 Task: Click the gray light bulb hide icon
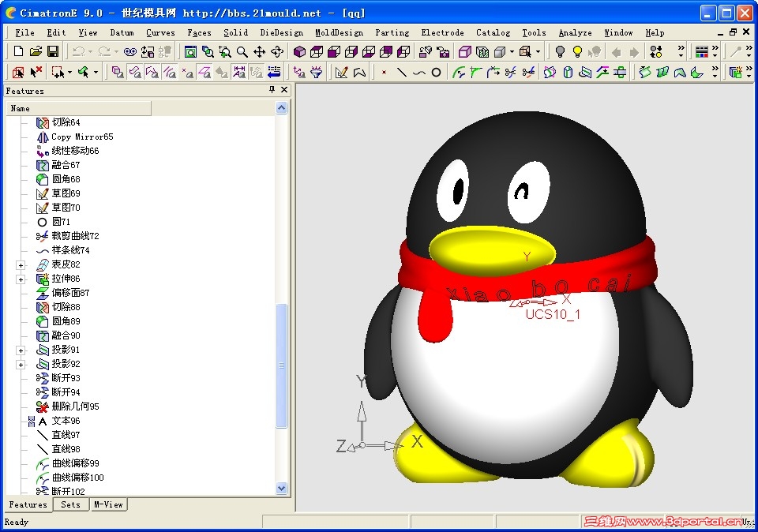tap(560, 52)
